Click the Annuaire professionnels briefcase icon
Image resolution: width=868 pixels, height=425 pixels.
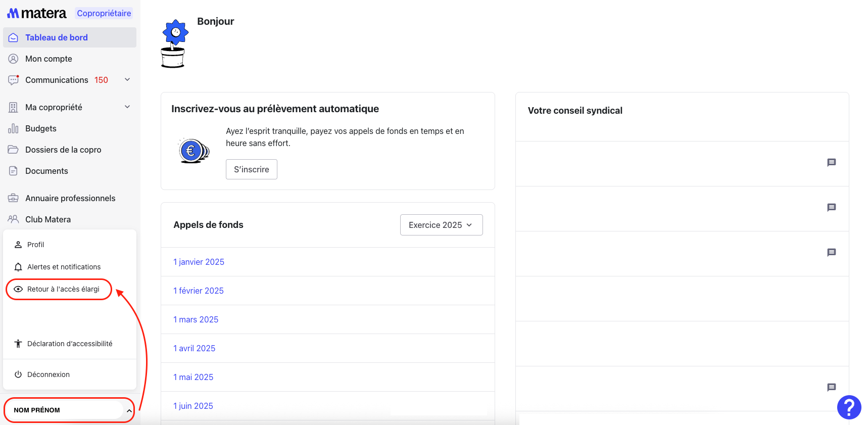coord(13,198)
